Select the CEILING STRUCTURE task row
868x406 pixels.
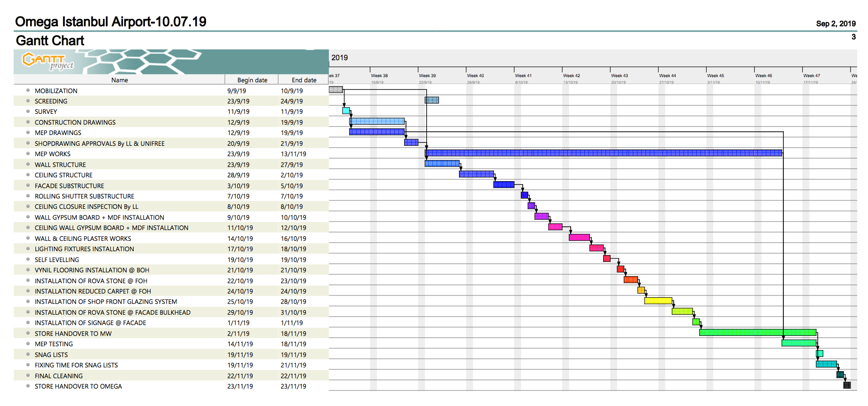[171, 175]
